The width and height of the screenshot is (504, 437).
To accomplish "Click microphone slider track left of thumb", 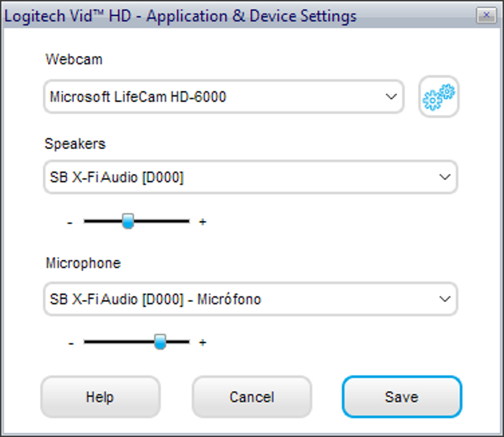I will [x=119, y=342].
